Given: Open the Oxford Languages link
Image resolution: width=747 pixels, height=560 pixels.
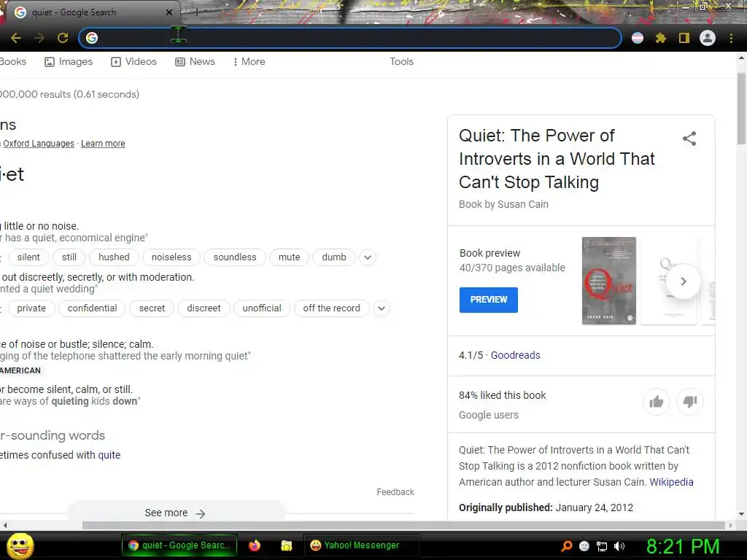Looking at the screenshot, I should click(39, 144).
